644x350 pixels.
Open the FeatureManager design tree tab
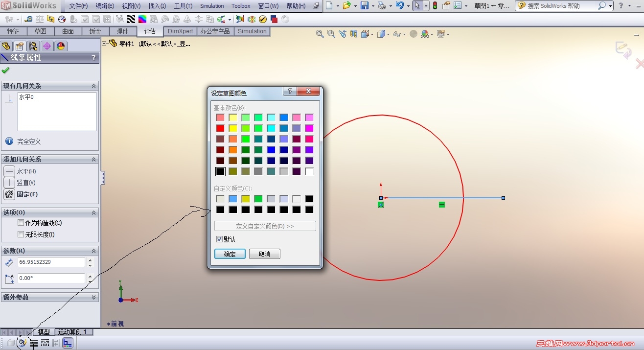click(6, 47)
